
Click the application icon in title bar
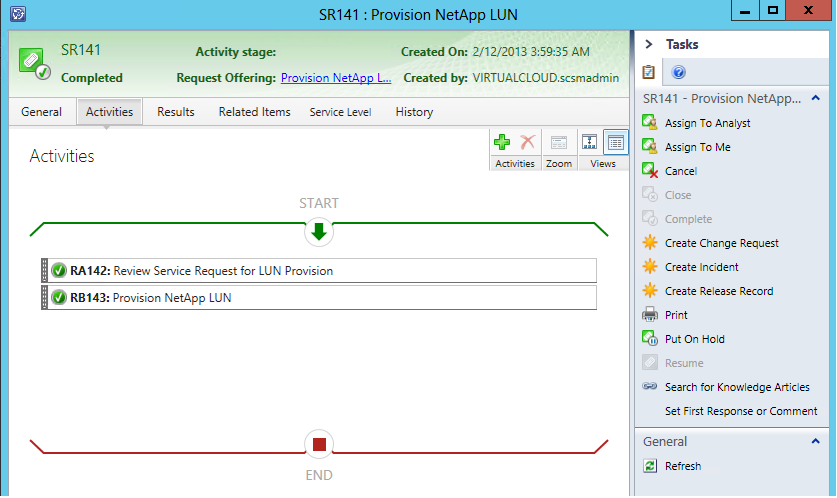[x=18, y=13]
